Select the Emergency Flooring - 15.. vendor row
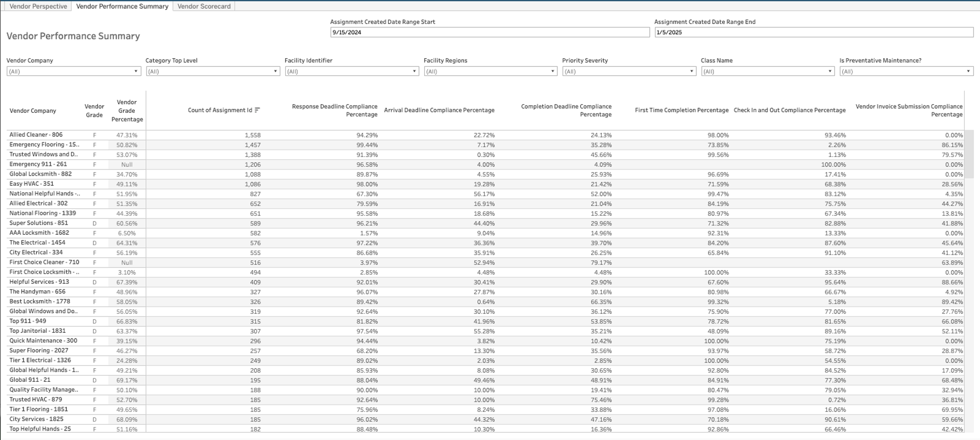 44,144
